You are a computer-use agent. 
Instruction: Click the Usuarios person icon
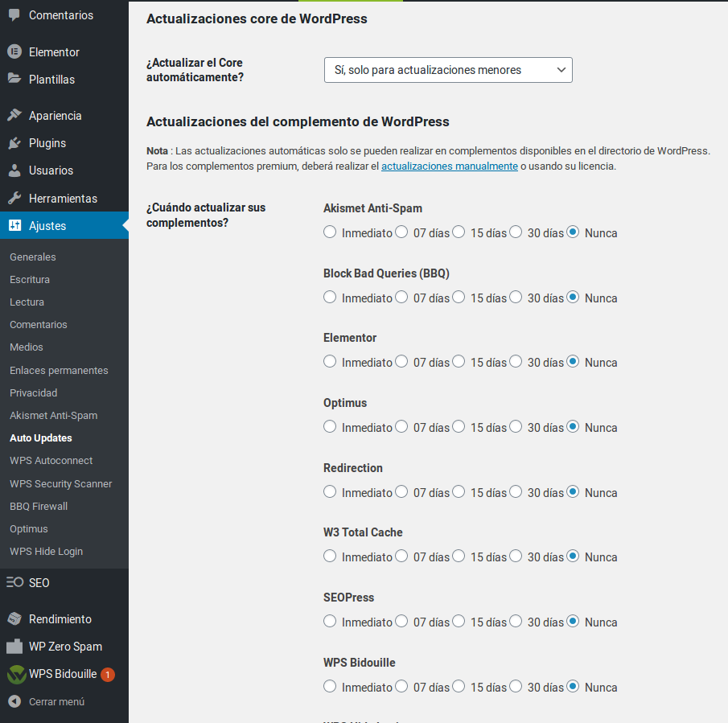(x=14, y=170)
